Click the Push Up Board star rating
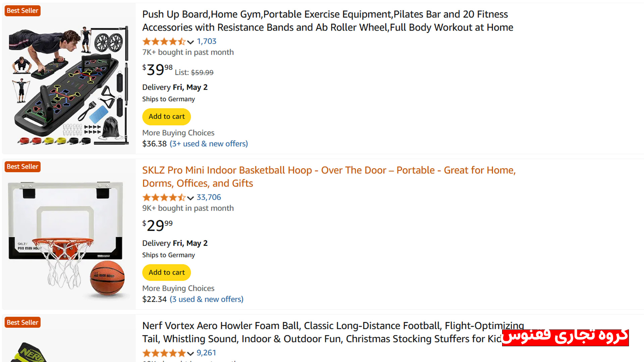The width and height of the screenshot is (644, 362). coord(164,42)
